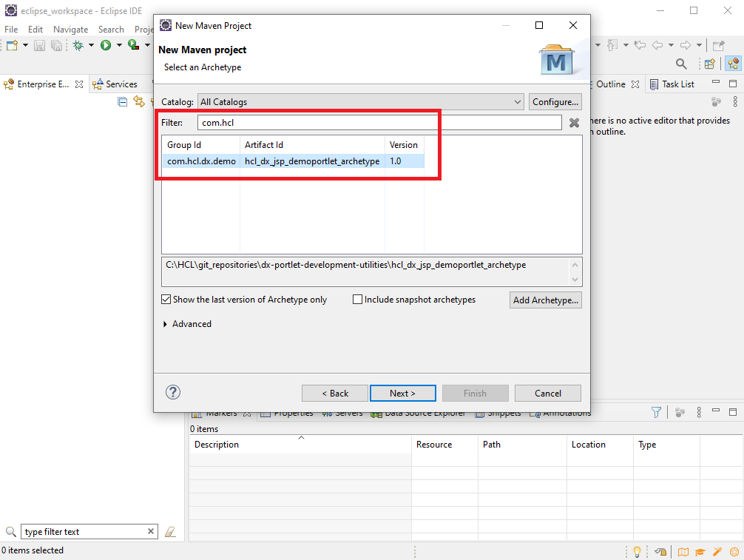
Task: Collapse all in Enterprise Explorer
Action: (123, 101)
